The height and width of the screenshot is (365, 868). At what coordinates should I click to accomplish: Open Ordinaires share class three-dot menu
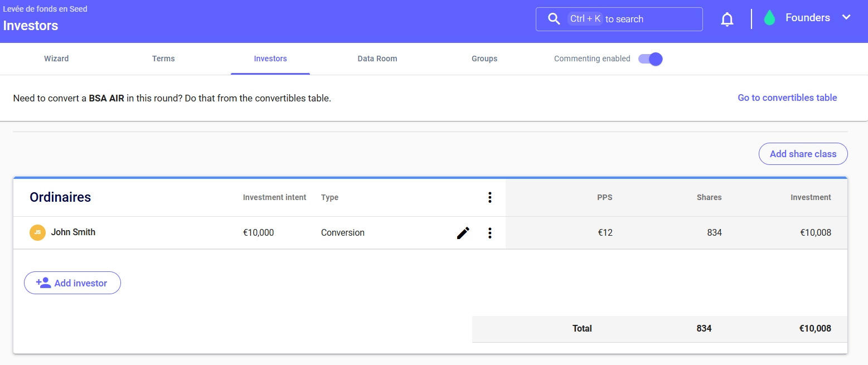click(489, 197)
